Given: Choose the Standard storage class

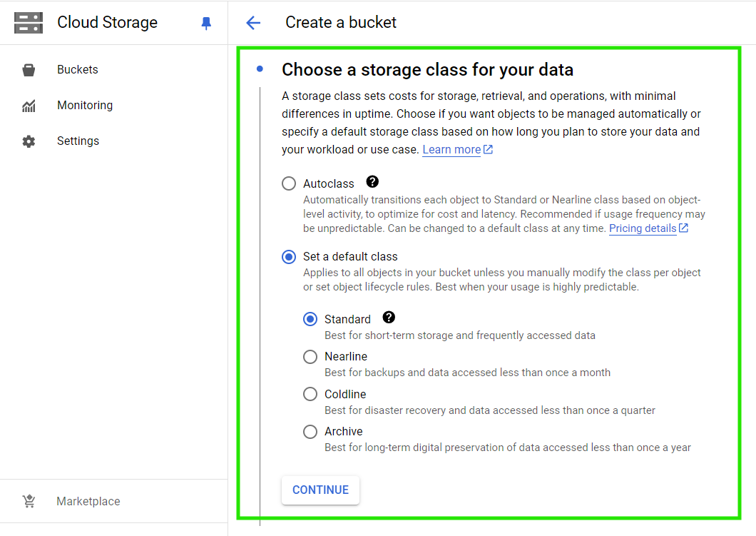Looking at the screenshot, I should (x=310, y=319).
